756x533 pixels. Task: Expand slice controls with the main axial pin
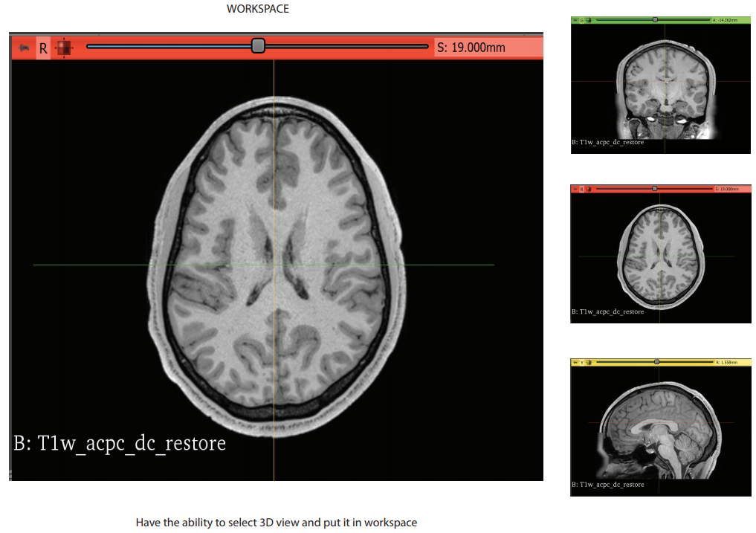click(24, 47)
